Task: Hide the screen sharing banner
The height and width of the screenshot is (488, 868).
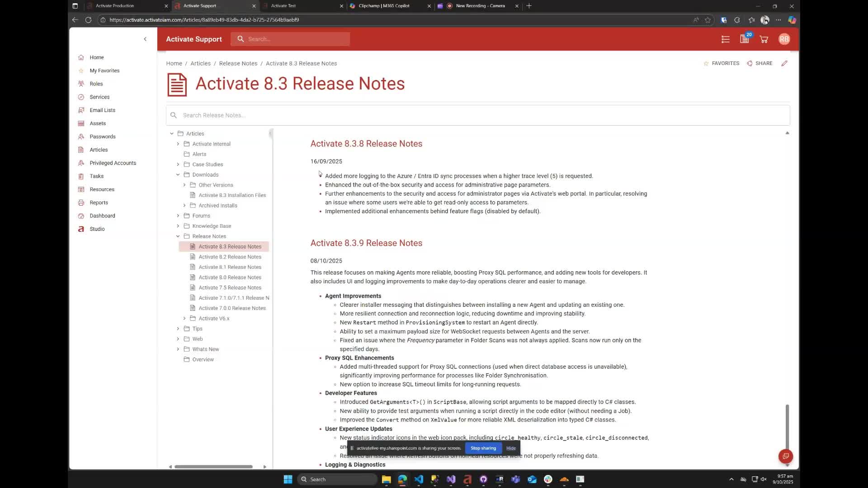Action: [x=511, y=448]
